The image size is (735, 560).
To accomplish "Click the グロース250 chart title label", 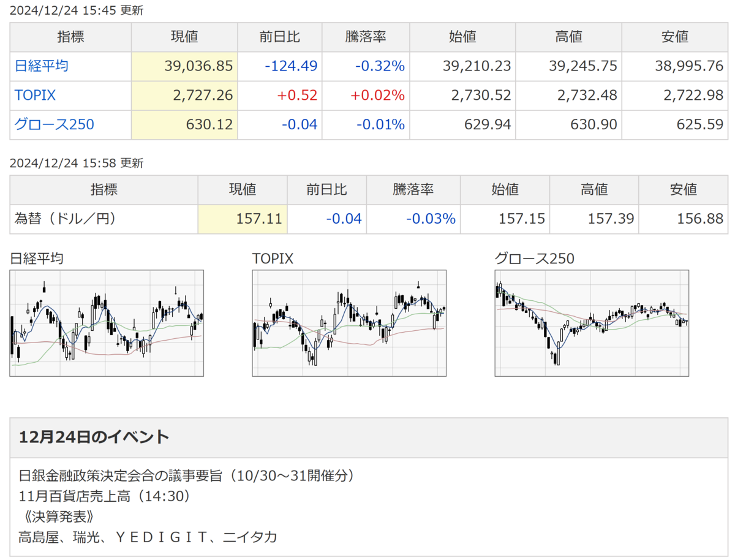I will point(535,259).
